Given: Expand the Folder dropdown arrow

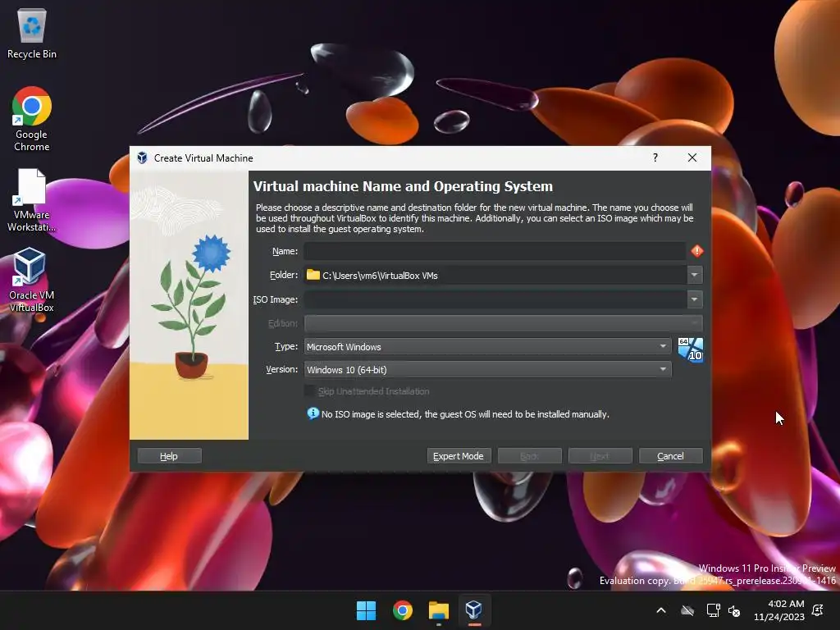Looking at the screenshot, I should click(694, 275).
